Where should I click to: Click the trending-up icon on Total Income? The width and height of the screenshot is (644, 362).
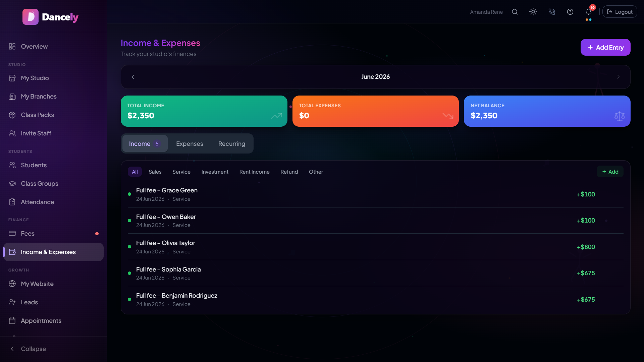tap(276, 116)
